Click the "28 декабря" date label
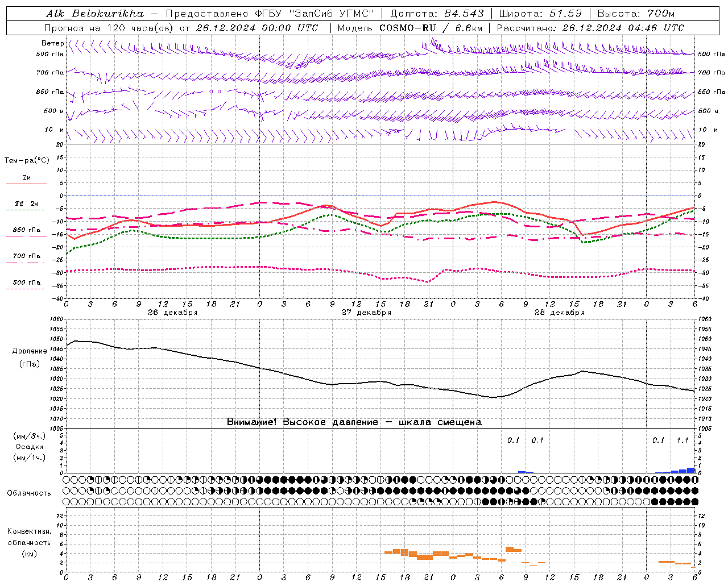Image resolution: width=728 pixels, height=582 pixels. [560, 313]
